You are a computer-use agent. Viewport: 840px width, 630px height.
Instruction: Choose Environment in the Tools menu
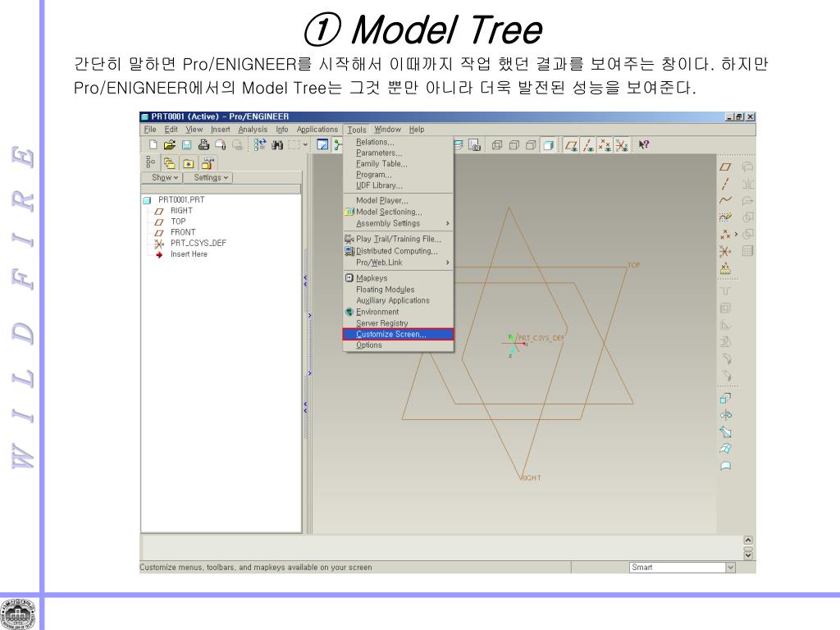click(x=398, y=312)
